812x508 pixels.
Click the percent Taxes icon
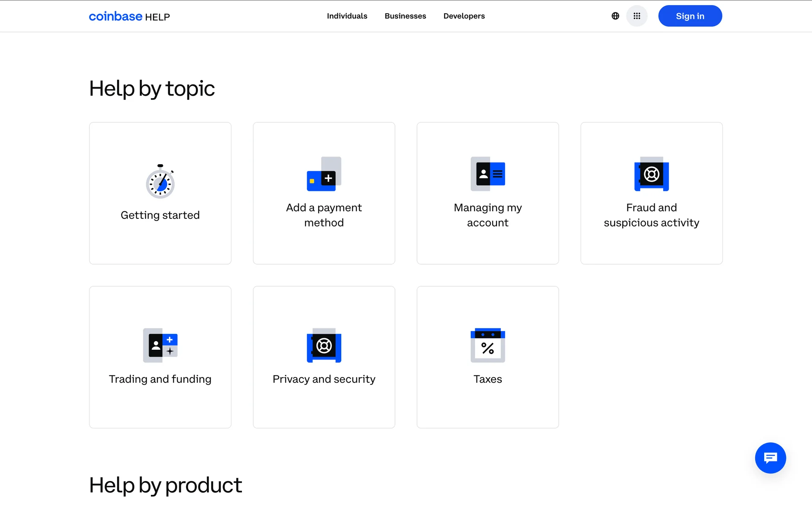coord(488,345)
